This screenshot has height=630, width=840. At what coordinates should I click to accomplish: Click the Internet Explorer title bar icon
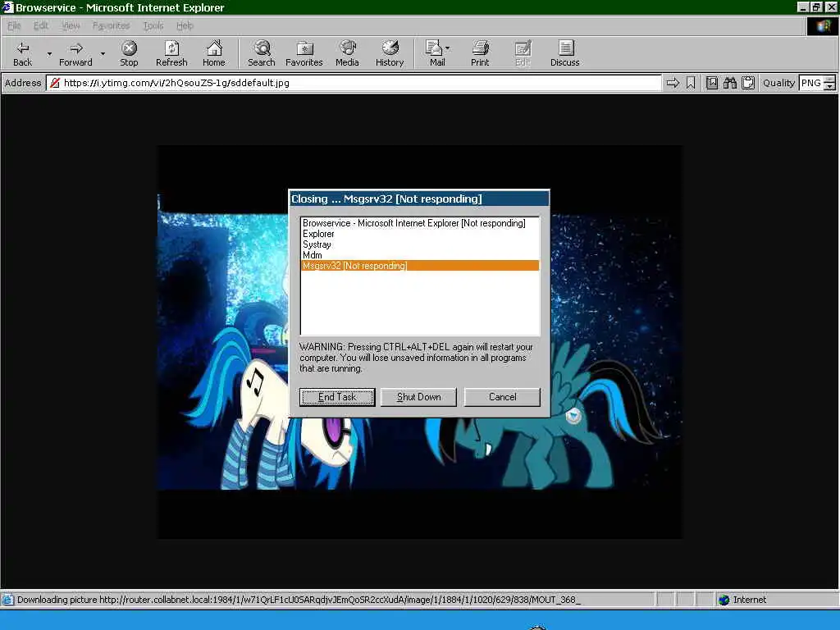(x=7, y=7)
